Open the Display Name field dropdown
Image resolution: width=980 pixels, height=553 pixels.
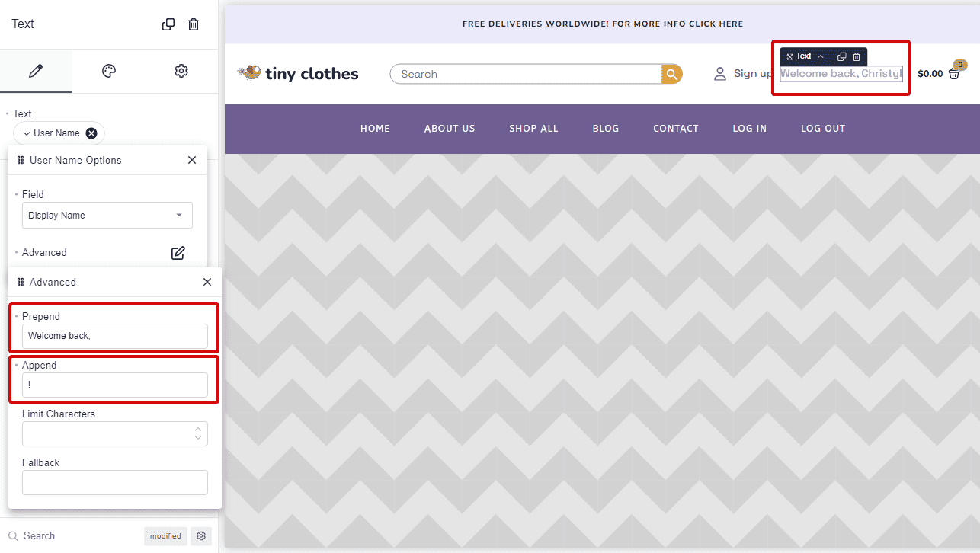(x=107, y=216)
